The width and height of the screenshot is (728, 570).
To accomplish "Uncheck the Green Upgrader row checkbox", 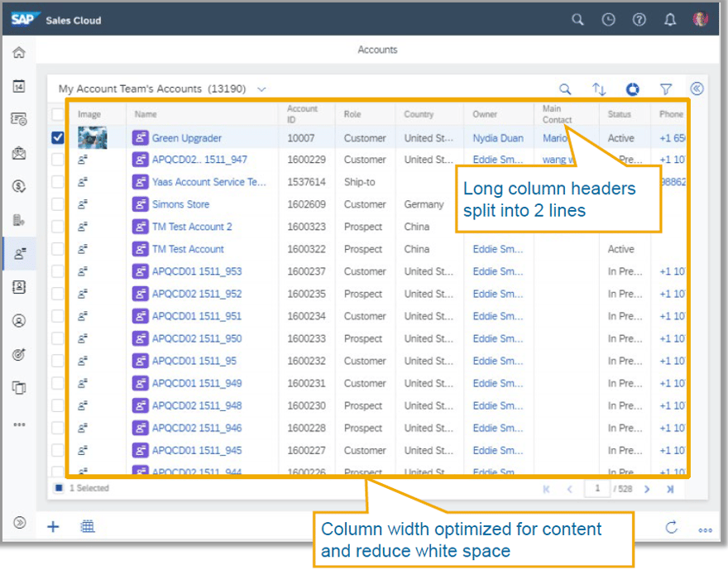I will [58, 137].
